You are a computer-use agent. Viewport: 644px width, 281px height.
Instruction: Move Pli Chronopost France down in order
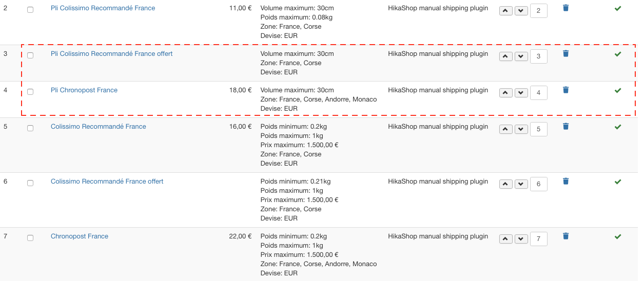click(521, 93)
